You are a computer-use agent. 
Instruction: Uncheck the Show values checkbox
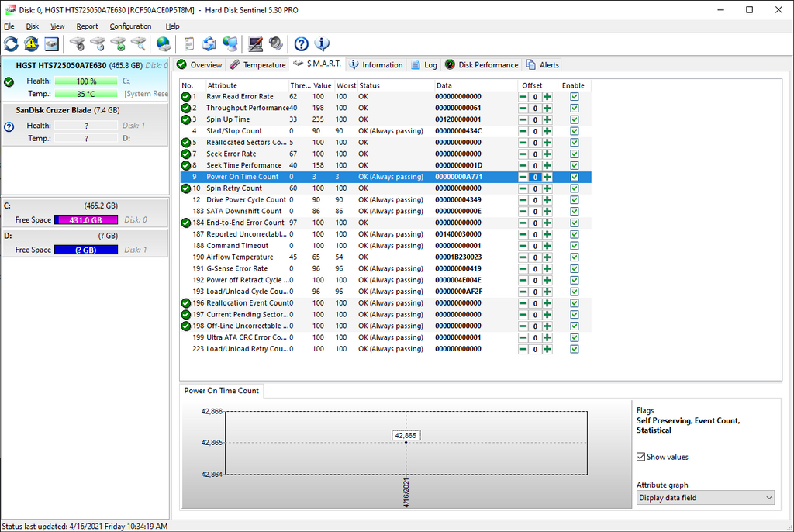[641, 457]
